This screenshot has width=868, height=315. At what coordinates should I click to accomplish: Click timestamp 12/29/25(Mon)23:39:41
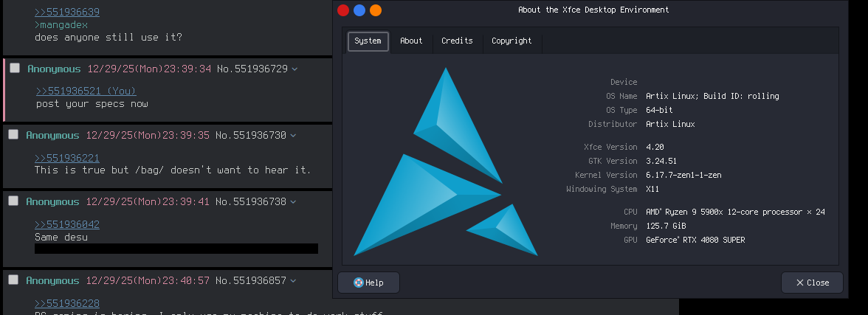(148, 202)
